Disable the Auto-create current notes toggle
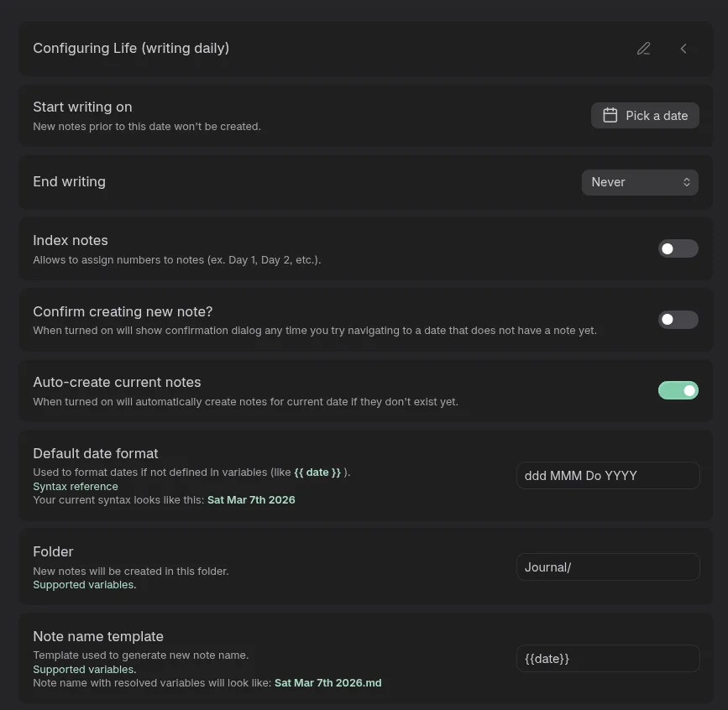This screenshot has height=710, width=728. [x=678, y=390]
